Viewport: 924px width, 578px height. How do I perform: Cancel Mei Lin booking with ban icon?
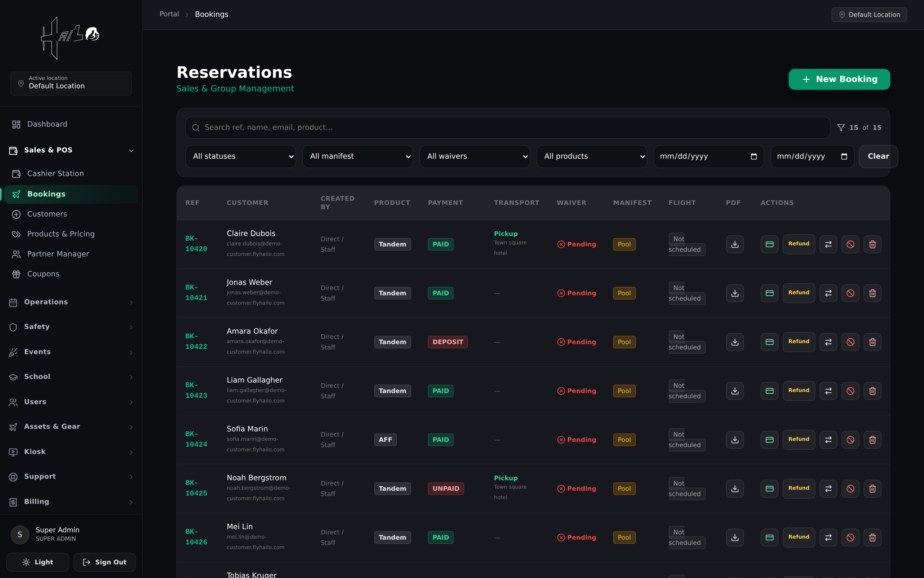(850, 538)
